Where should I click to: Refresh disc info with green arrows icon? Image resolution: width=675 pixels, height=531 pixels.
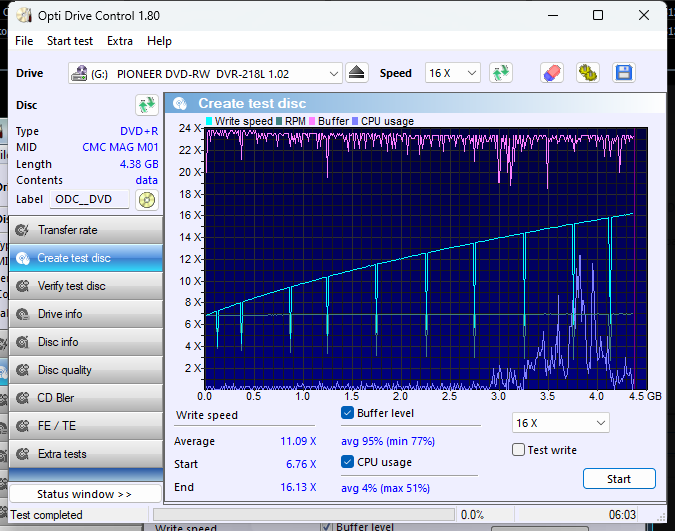tap(147, 105)
